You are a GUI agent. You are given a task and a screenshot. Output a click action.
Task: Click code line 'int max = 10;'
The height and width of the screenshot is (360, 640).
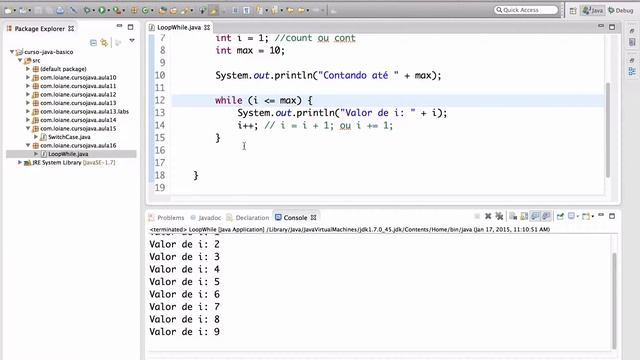pos(250,50)
